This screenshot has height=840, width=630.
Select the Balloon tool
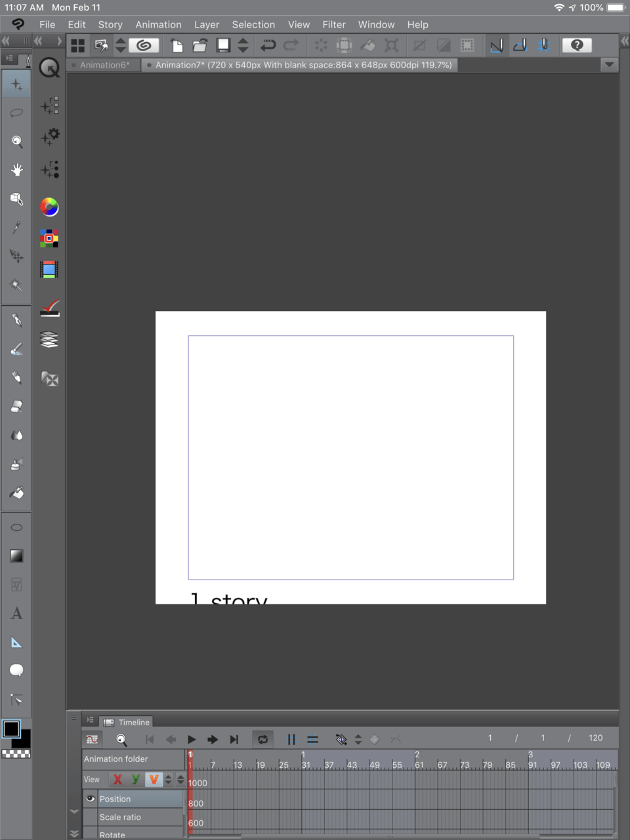pos(16,670)
